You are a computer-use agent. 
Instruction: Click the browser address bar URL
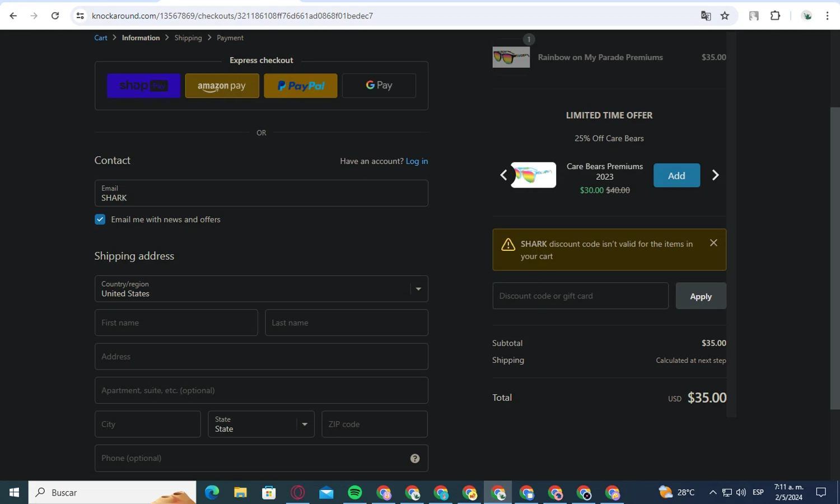[232, 16]
